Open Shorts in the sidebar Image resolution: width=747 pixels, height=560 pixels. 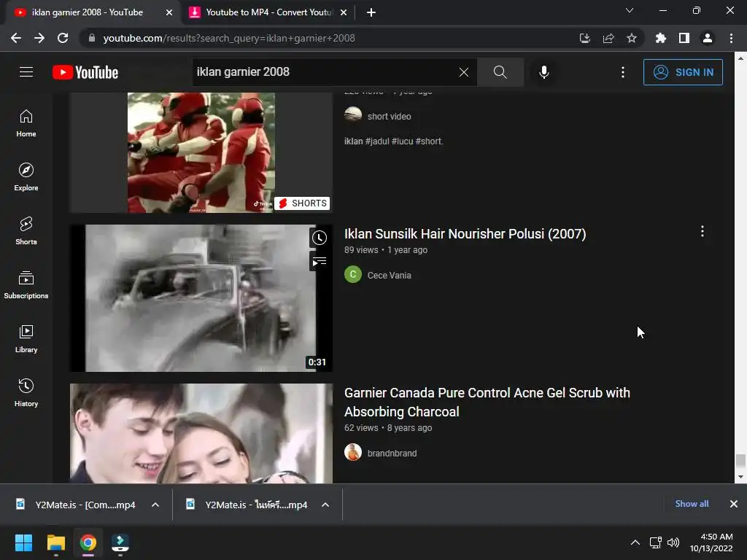coord(26,231)
